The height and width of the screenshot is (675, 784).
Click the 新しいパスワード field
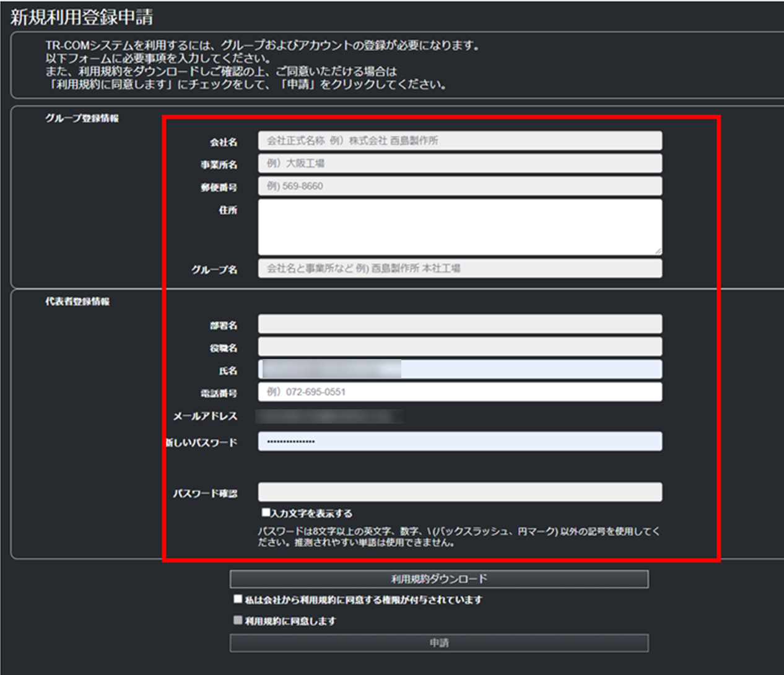[x=460, y=442]
